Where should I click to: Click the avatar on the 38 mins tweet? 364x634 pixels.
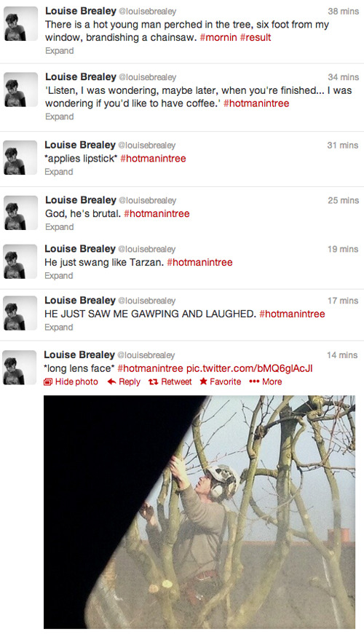(x=20, y=23)
